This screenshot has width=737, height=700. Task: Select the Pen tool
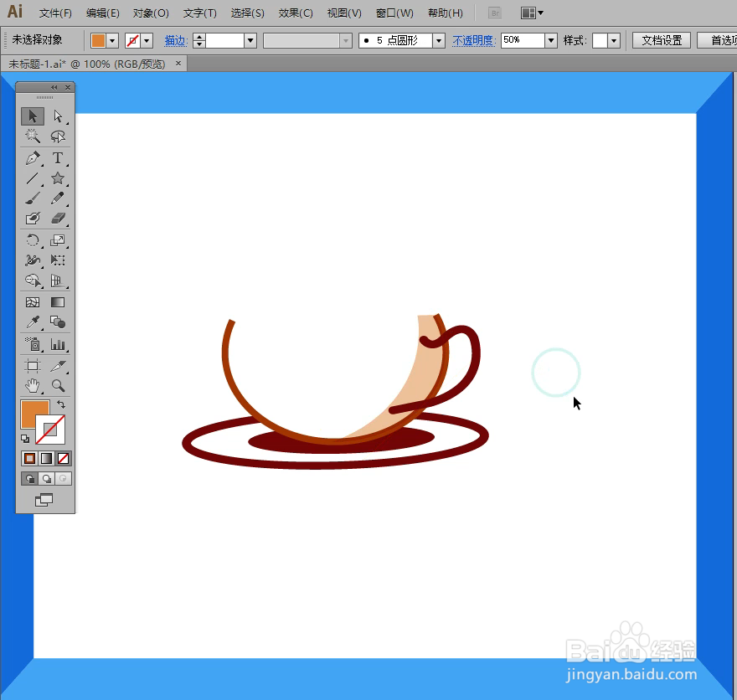32,157
